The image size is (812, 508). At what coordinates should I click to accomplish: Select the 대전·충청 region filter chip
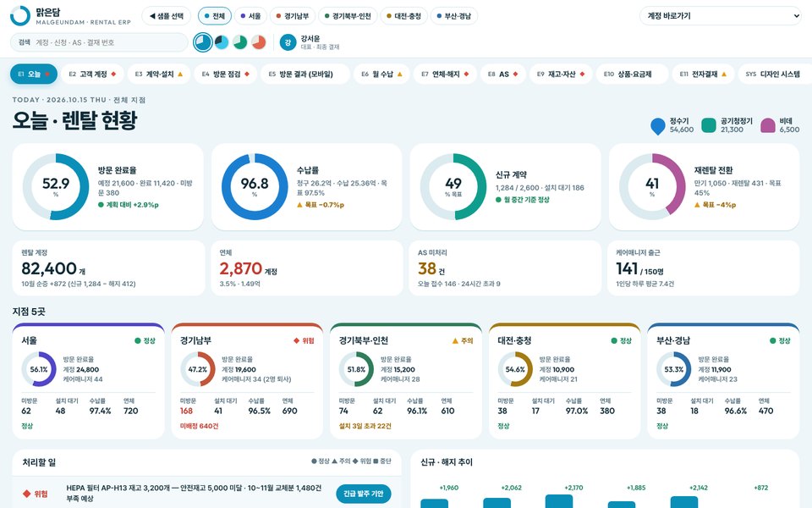[404, 16]
